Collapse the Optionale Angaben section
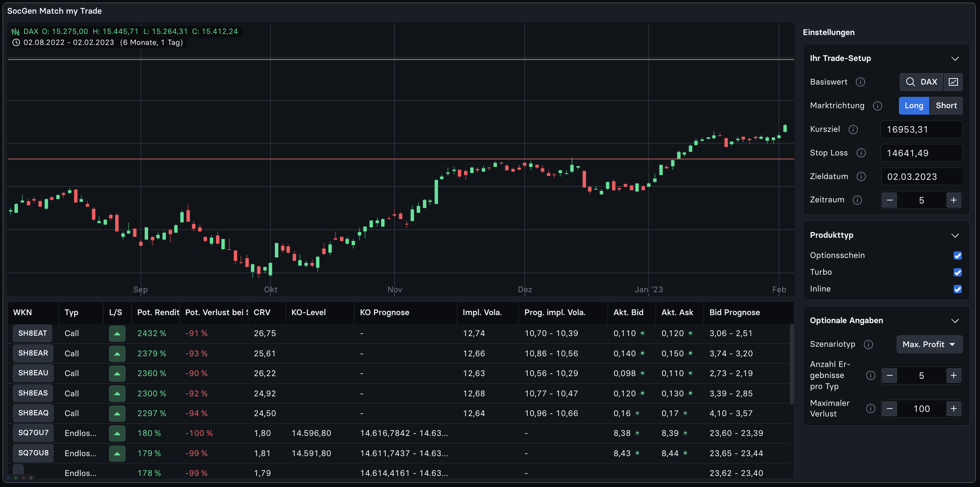This screenshot has width=980, height=487. coord(955,320)
